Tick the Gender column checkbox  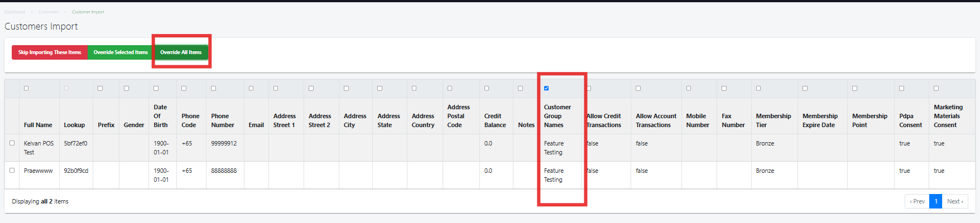coord(126,88)
